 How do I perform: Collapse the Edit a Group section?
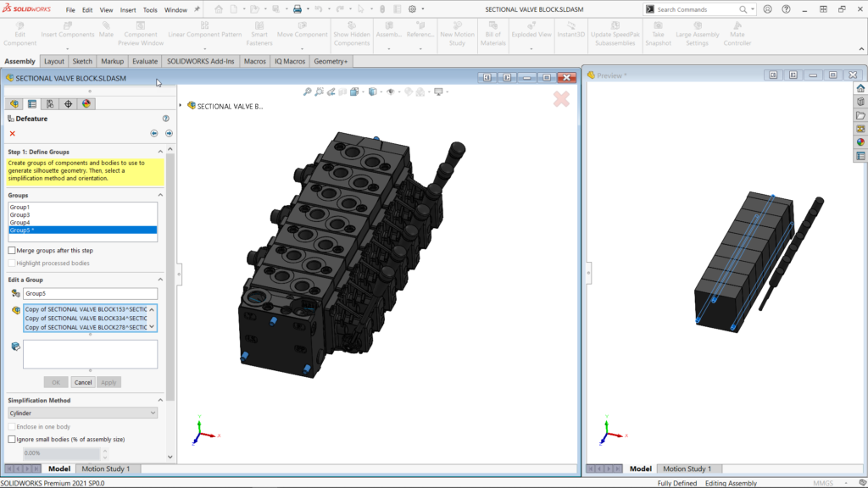(160, 280)
